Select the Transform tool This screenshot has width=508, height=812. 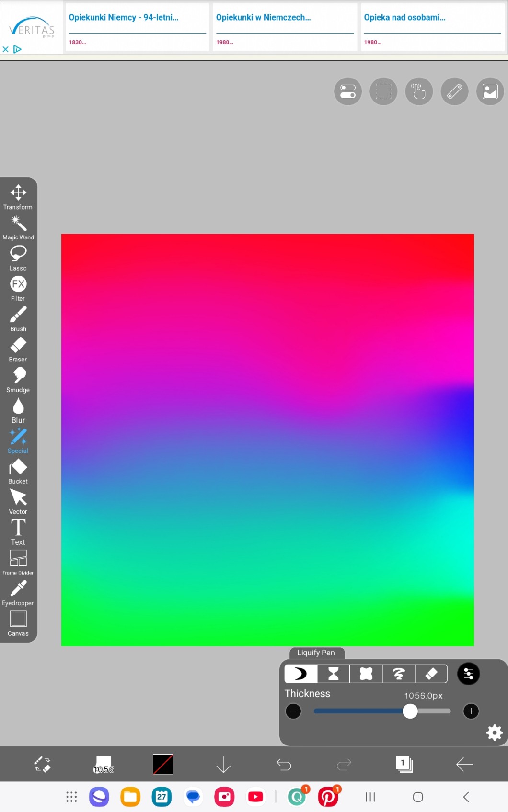[x=18, y=197]
